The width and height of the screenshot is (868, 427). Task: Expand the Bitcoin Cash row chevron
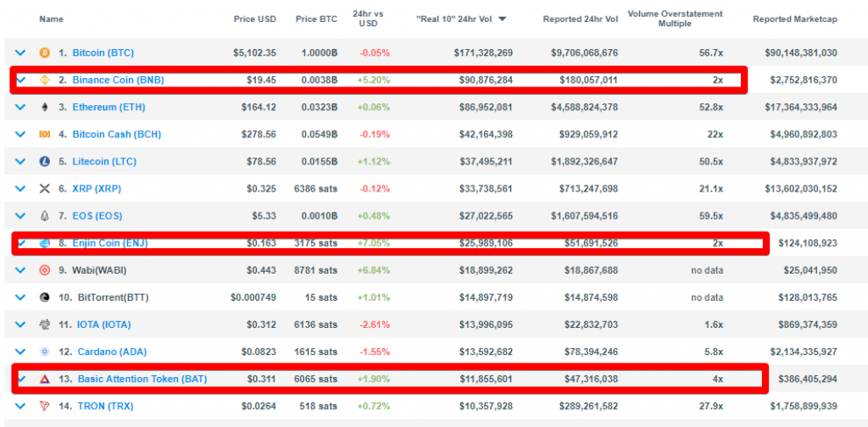[20, 135]
